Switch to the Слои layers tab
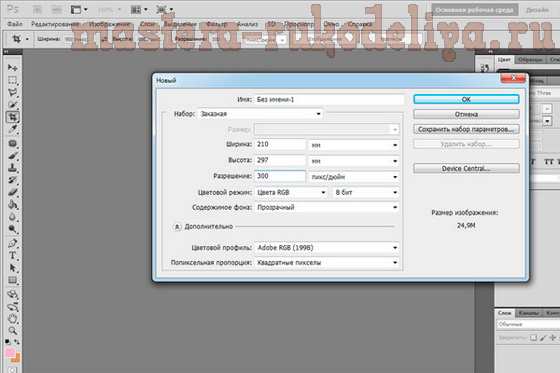 [504, 313]
